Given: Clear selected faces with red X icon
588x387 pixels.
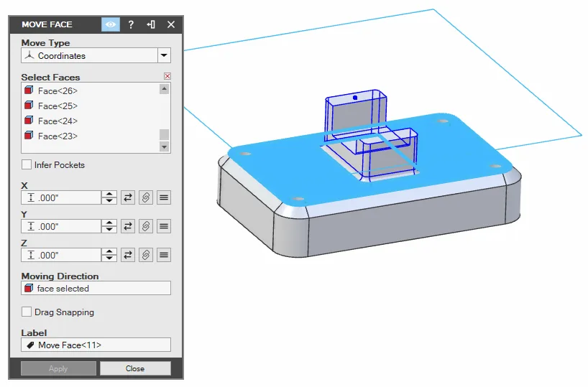Looking at the screenshot, I should (x=167, y=76).
